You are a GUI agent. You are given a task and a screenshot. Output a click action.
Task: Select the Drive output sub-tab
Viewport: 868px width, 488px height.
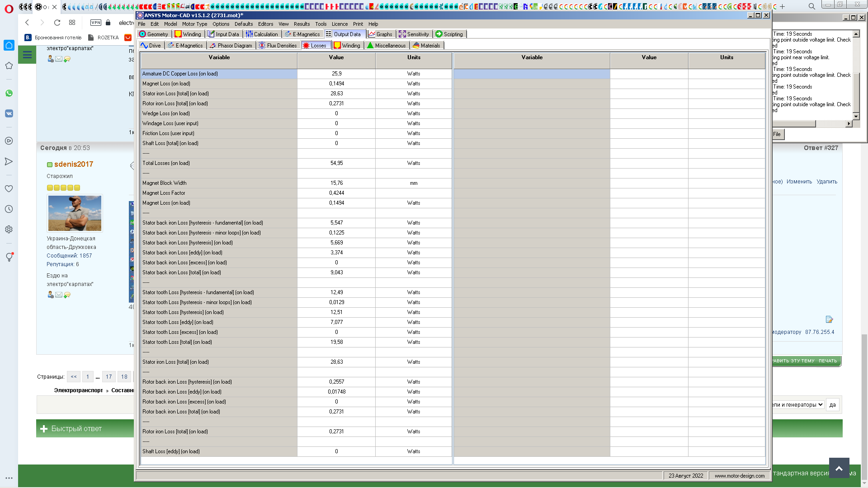coord(151,46)
